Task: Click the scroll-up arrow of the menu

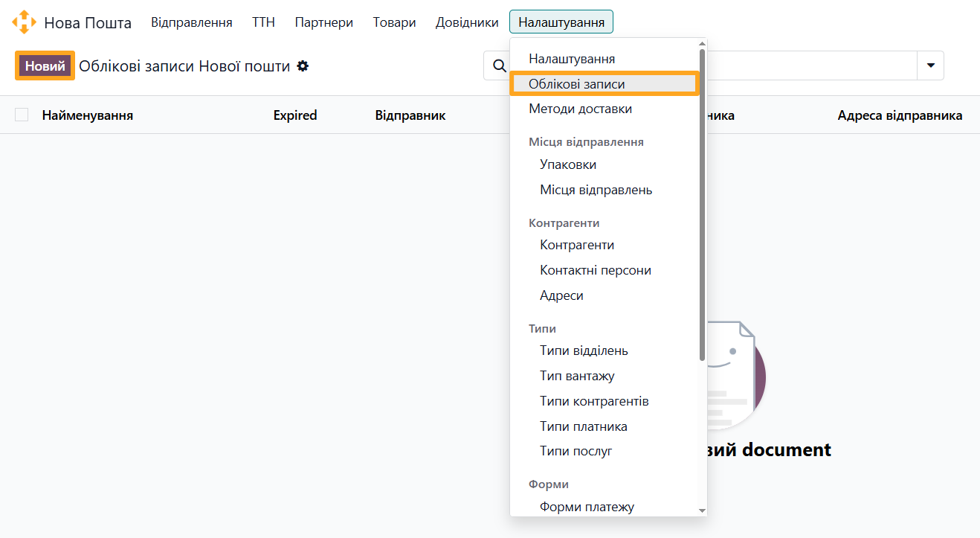Action: point(703,43)
